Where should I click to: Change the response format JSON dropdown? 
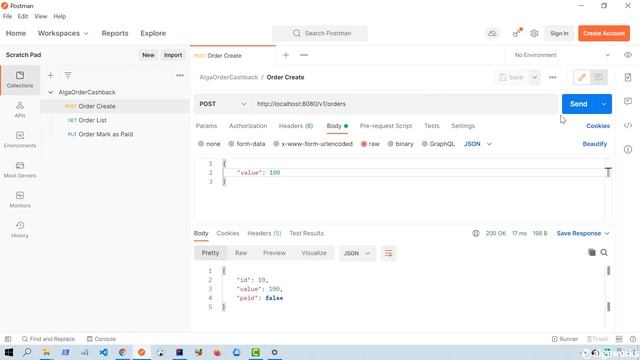pyautogui.click(x=356, y=253)
